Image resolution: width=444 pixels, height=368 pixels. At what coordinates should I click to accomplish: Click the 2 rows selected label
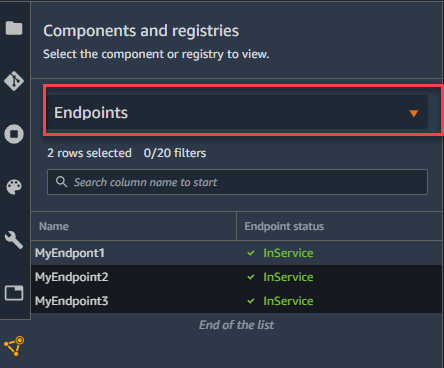click(x=89, y=153)
